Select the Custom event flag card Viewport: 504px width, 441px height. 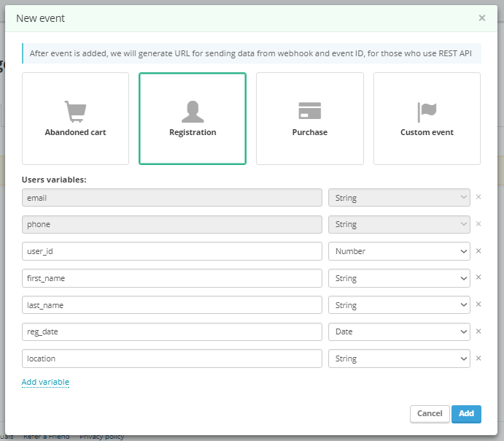(x=427, y=118)
